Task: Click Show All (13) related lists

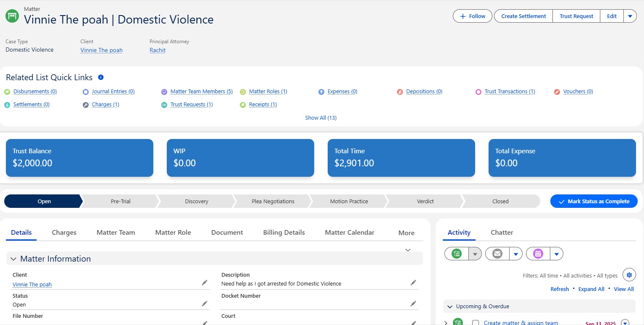Action: tap(321, 118)
